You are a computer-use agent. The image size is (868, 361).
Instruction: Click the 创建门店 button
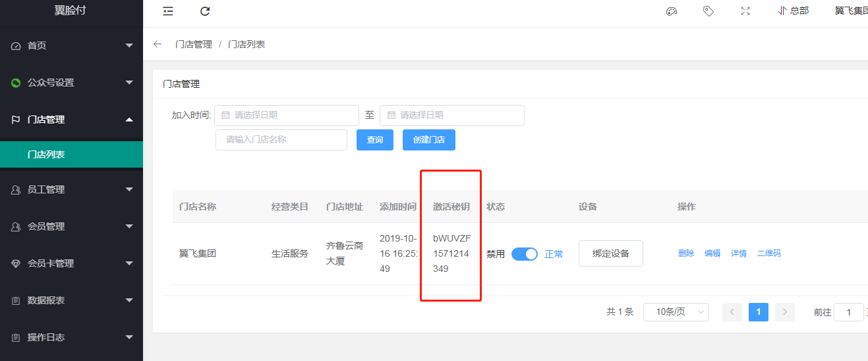coord(429,140)
